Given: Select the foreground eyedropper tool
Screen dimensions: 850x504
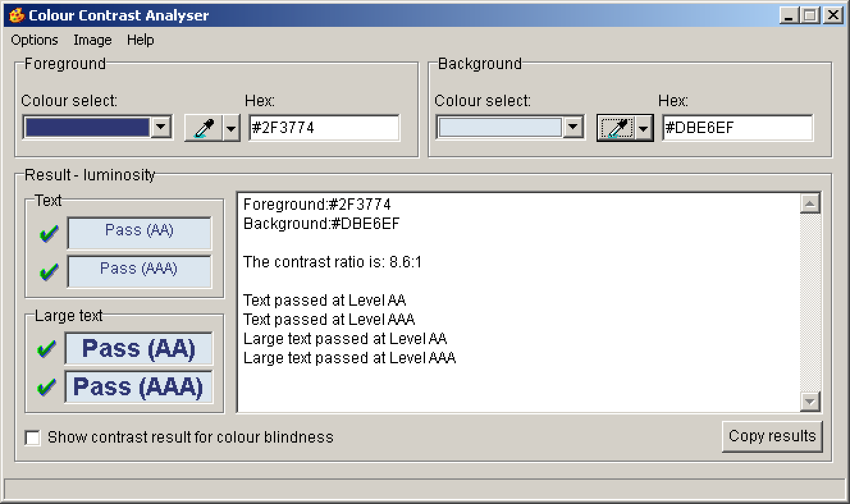Looking at the screenshot, I should 204,126.
